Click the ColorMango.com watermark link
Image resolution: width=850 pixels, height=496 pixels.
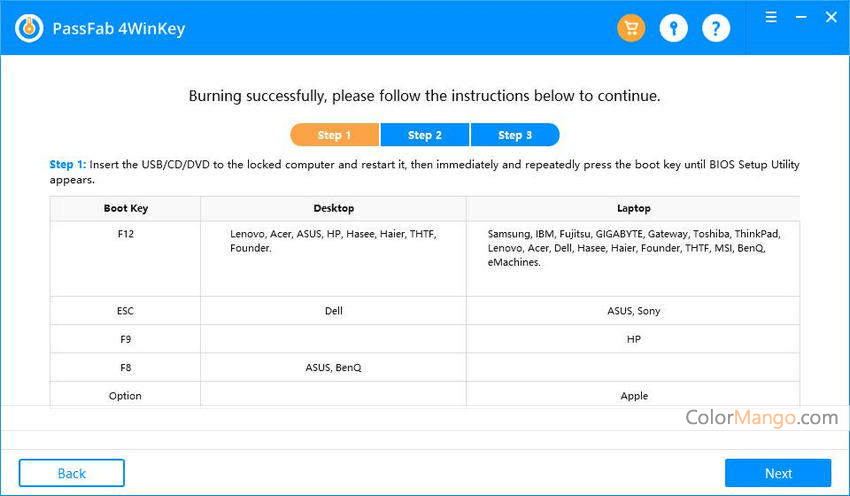(761, 417)
